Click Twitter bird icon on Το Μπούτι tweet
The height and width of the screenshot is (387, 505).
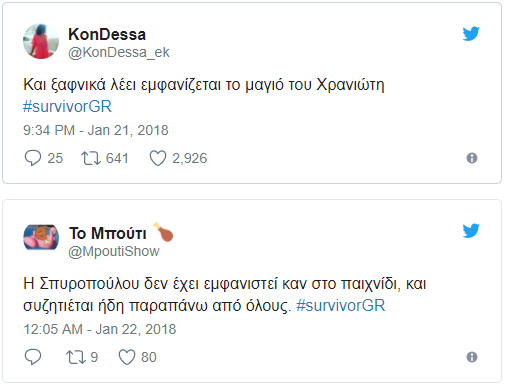click(x=471, y=231)
